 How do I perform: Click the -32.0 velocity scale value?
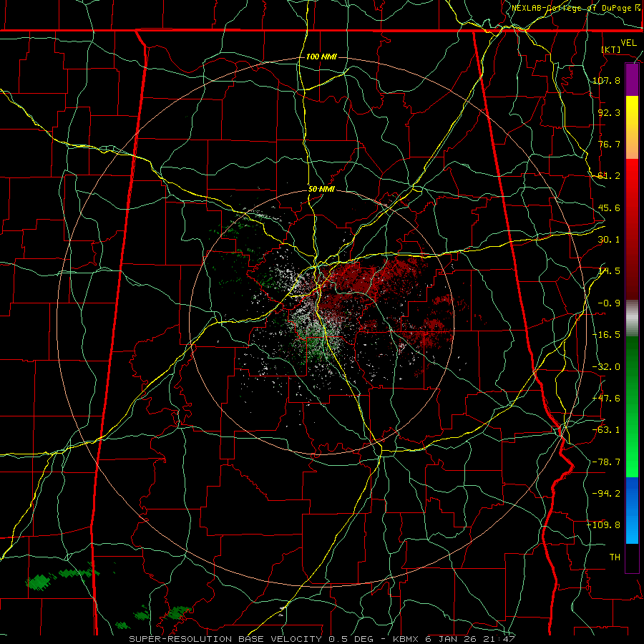tap(606, 367)
